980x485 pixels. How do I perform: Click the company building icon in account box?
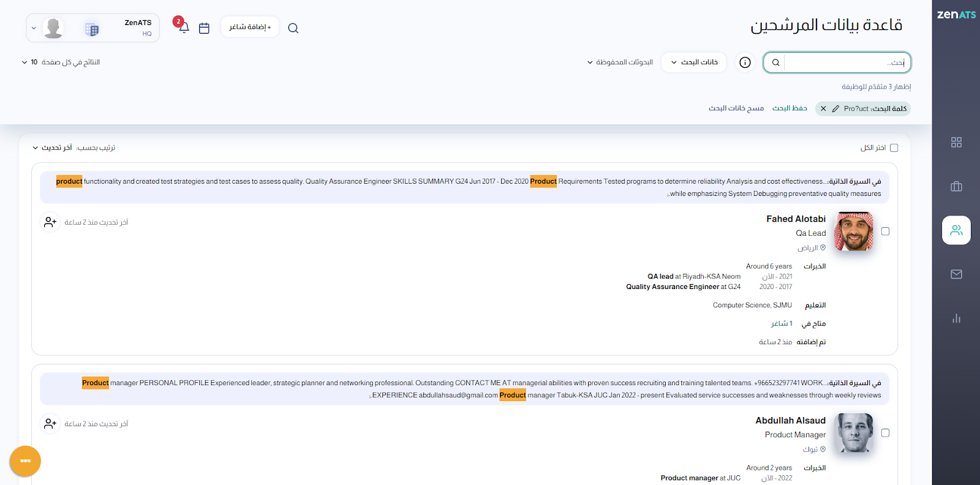click(x=92, y=29)
